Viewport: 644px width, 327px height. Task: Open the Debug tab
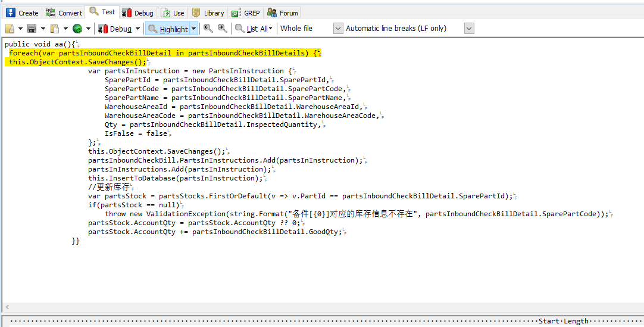point(137,13)
